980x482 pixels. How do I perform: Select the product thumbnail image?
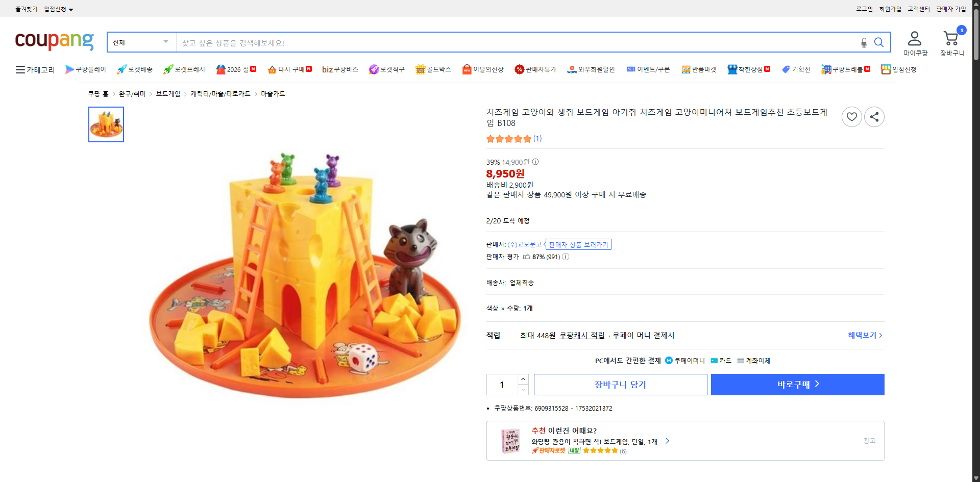point(106,124)
